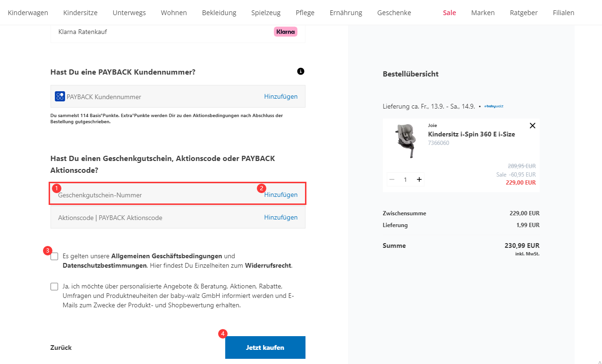Click the babywalz delivery logo
The image size is (602, 364).
494,106
